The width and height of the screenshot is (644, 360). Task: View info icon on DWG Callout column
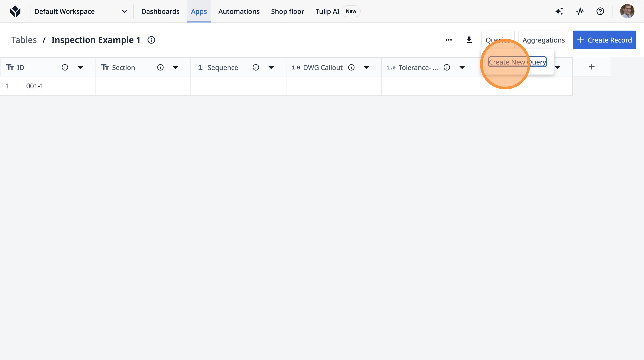click(351, 68)
